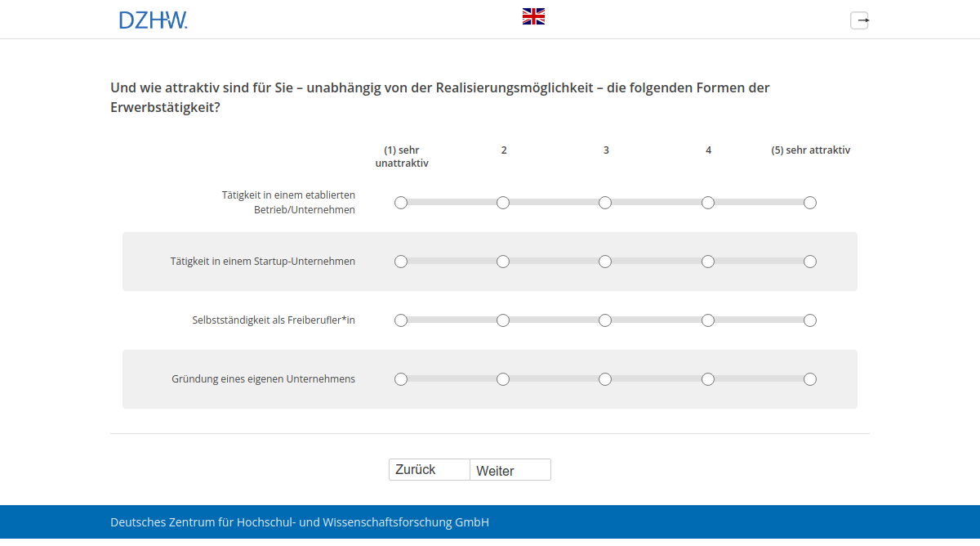The image size is (980, 546).
Task: Select rating 4 for 'Gründung eines eigenen Unternehmens'
Action: click(708, 378)
